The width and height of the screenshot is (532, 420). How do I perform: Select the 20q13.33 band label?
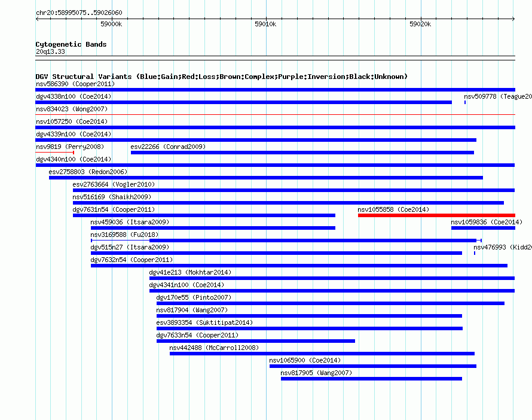coord(50,51)
